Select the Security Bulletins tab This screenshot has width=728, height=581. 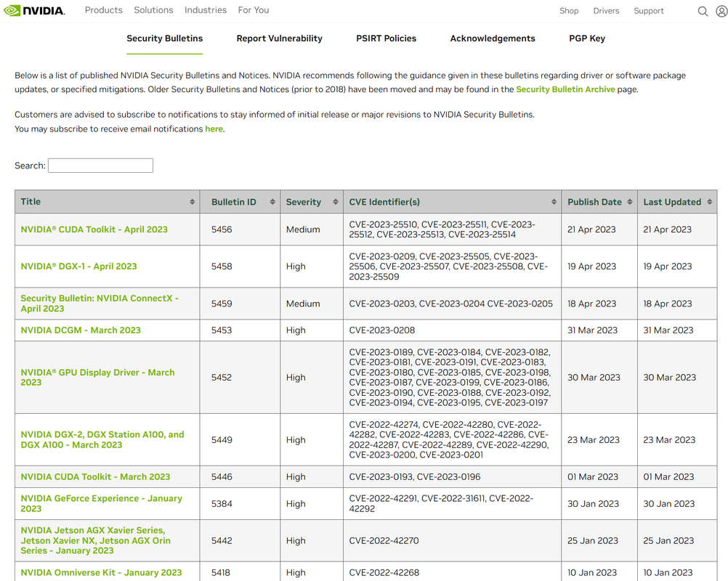coord(165,38)
